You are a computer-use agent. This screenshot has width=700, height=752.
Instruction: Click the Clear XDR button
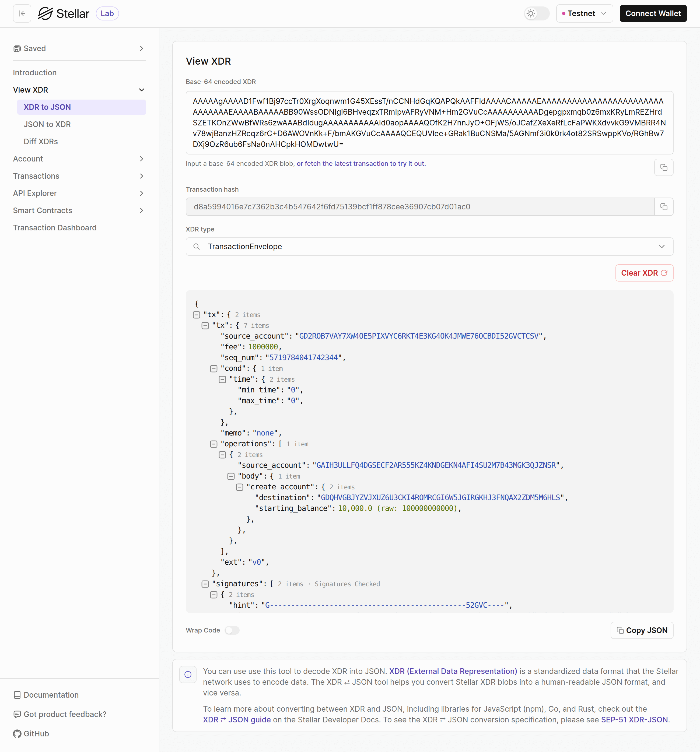pos(644,273)
